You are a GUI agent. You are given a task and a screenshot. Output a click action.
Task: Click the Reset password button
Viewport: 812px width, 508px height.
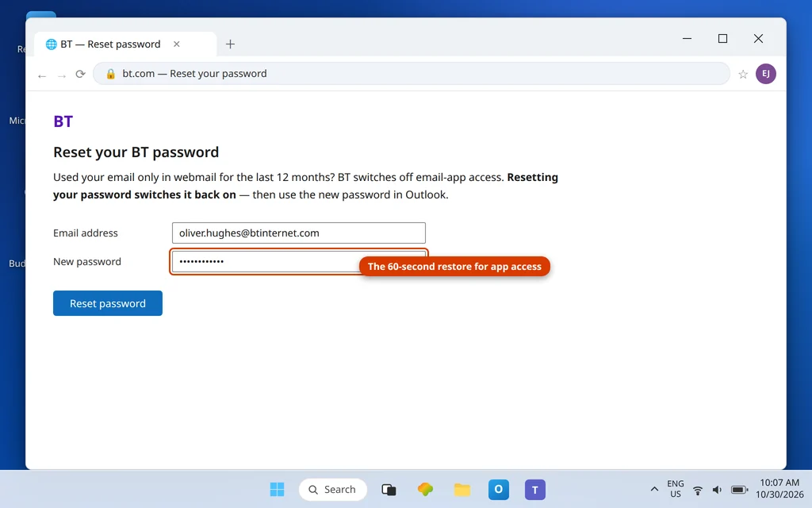[108, 303]
